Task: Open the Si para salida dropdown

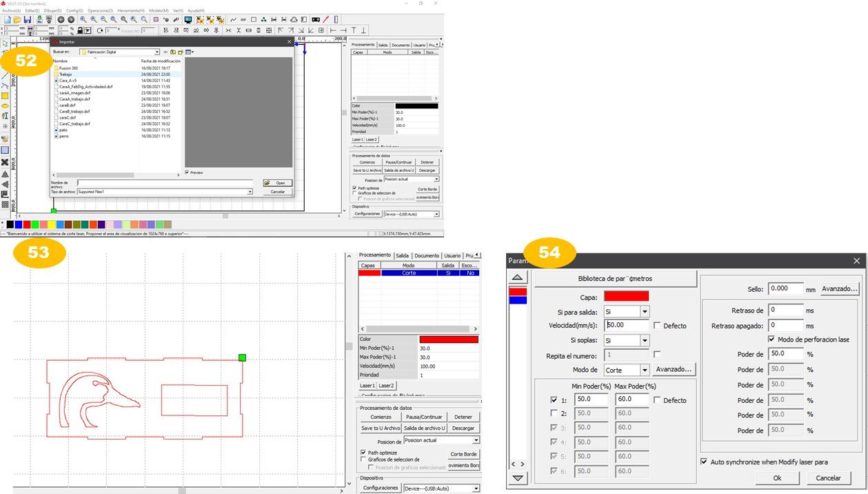Action: 645,312
